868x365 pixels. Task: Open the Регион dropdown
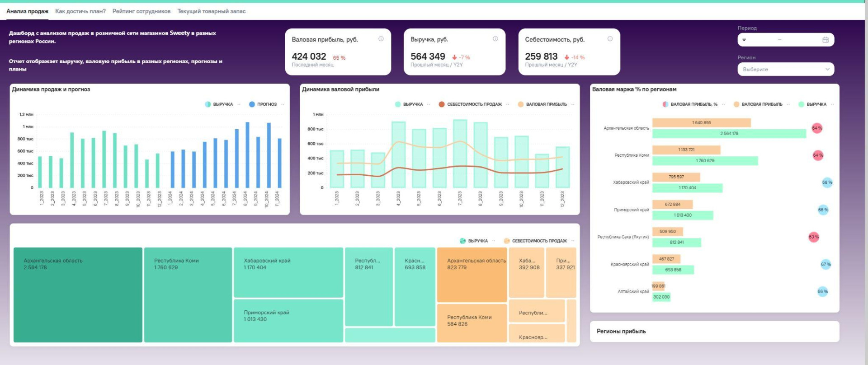coord(785,69)
